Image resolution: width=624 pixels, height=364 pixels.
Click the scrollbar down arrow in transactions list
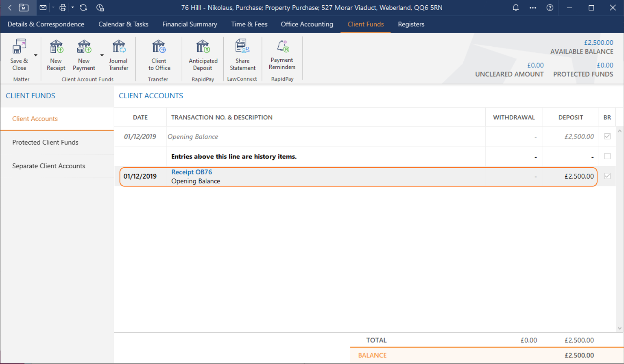coord(620,328)
